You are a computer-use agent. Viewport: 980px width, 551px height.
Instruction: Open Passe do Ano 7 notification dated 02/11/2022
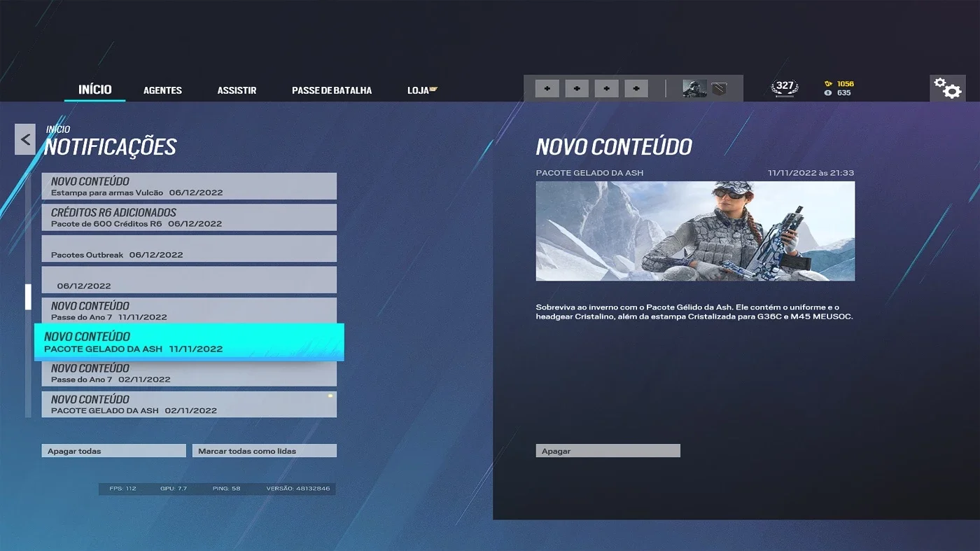[189, 373]
